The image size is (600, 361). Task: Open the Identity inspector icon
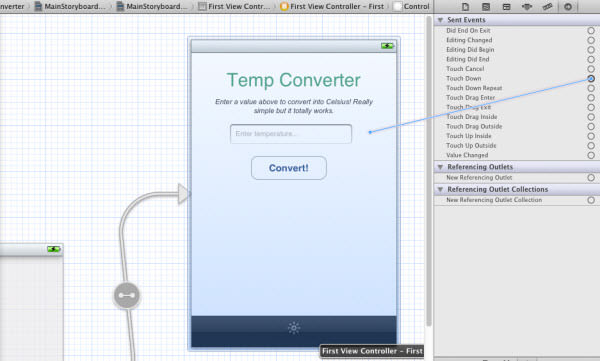pos(506,7)
